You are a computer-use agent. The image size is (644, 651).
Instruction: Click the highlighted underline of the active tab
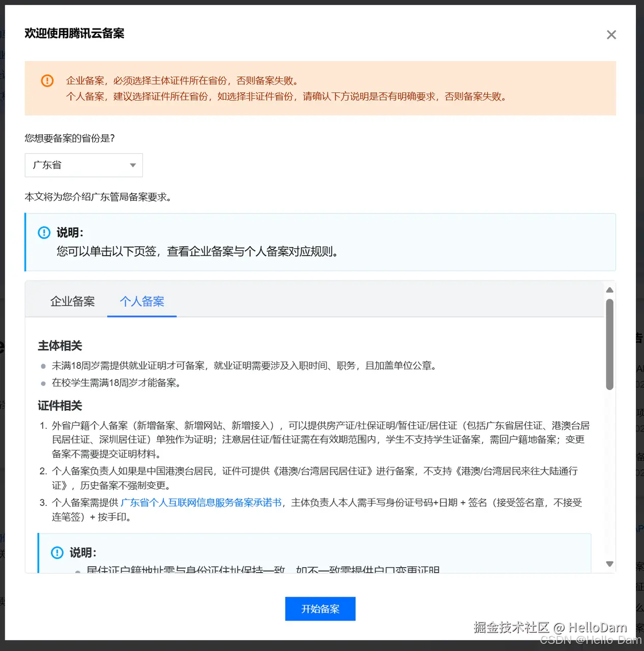click(142, 316)
